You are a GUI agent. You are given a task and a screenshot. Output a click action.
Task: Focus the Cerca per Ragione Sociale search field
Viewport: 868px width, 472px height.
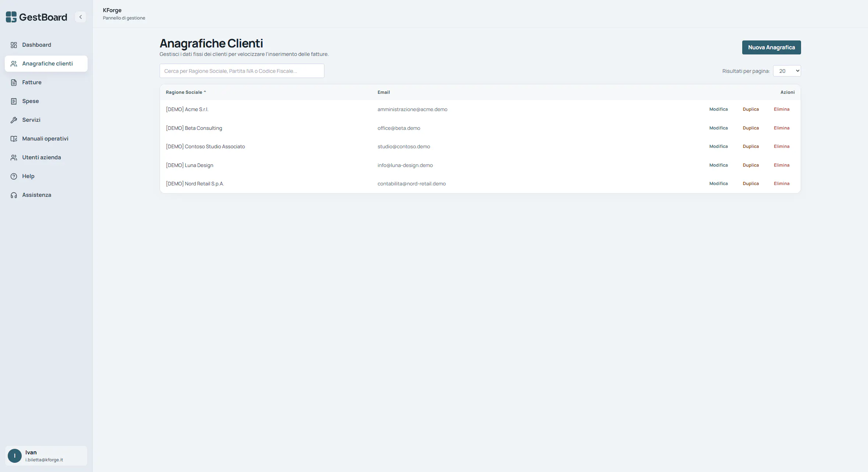[242, 71]
